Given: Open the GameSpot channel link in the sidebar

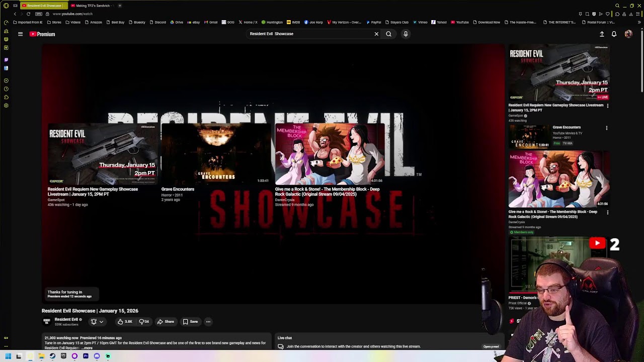Looking at the screenshot, I should [516, 116].
